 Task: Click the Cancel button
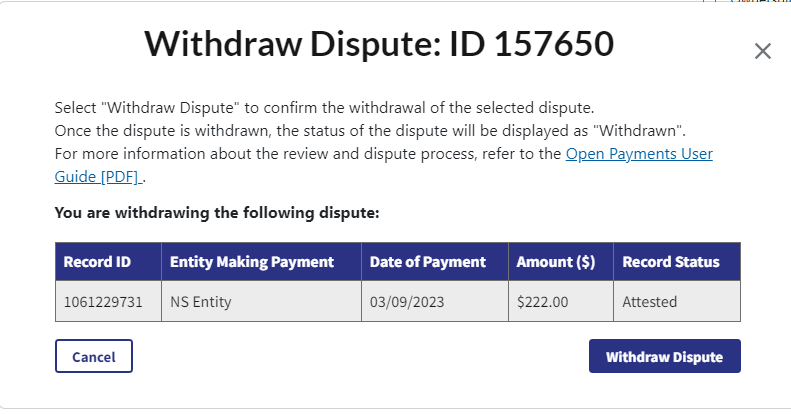click(94, 356)
